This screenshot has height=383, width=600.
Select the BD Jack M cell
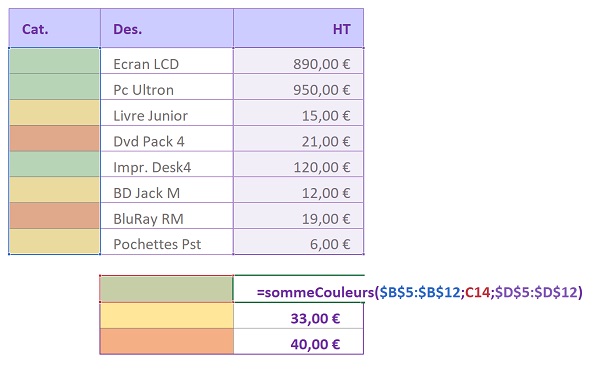[167, 190]
